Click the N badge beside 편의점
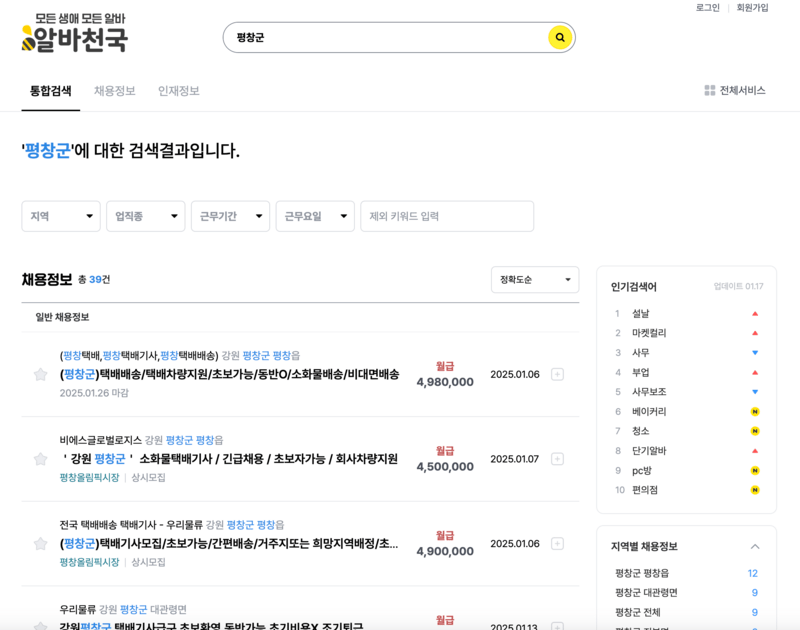 tap(755, 487)
